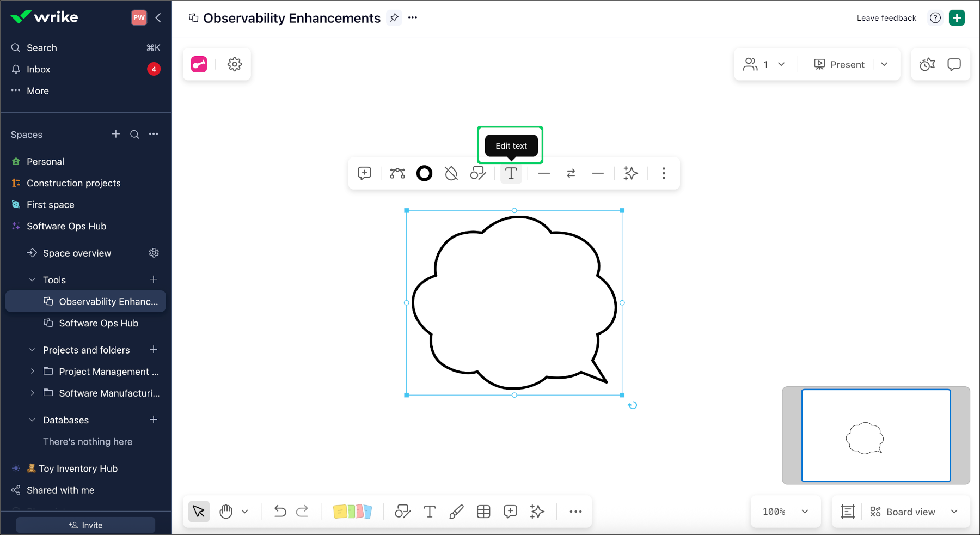
Task: Select the Shapes tool in the bottom toolbar
Action: coord(402,512)
